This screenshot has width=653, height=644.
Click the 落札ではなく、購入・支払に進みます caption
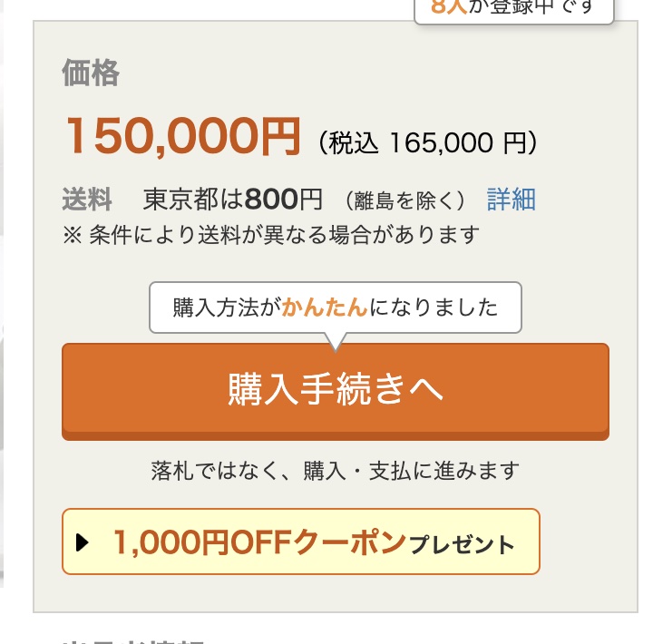pos(335,471)
